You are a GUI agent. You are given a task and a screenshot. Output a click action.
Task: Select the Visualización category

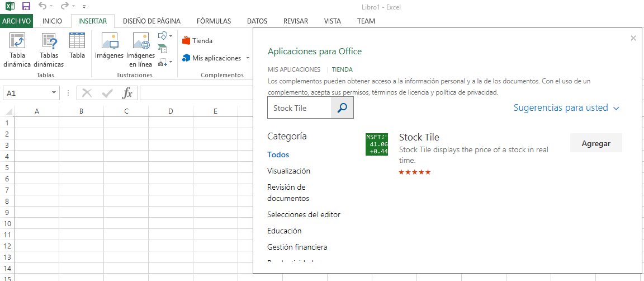pyautogui.click(x=288, y=171)
